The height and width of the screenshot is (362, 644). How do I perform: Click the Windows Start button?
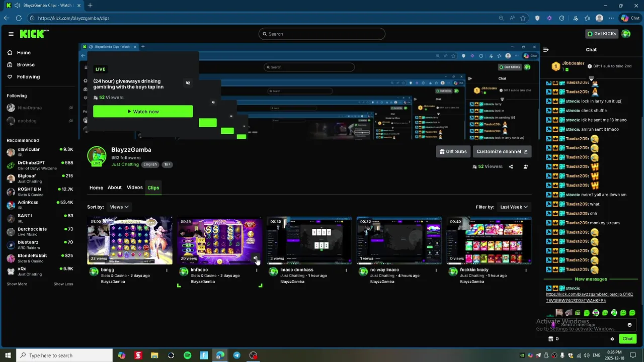pyautogui.click(x=8, y=355)
